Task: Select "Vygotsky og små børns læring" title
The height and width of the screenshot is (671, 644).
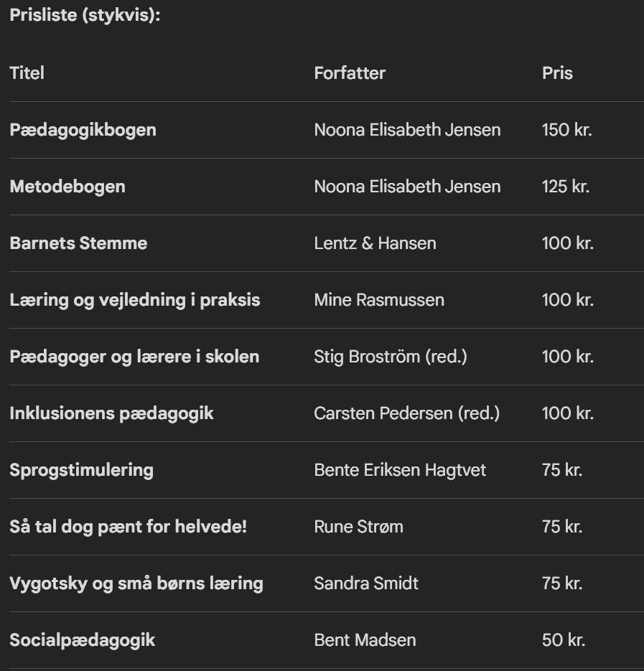Action: [136, 583]
